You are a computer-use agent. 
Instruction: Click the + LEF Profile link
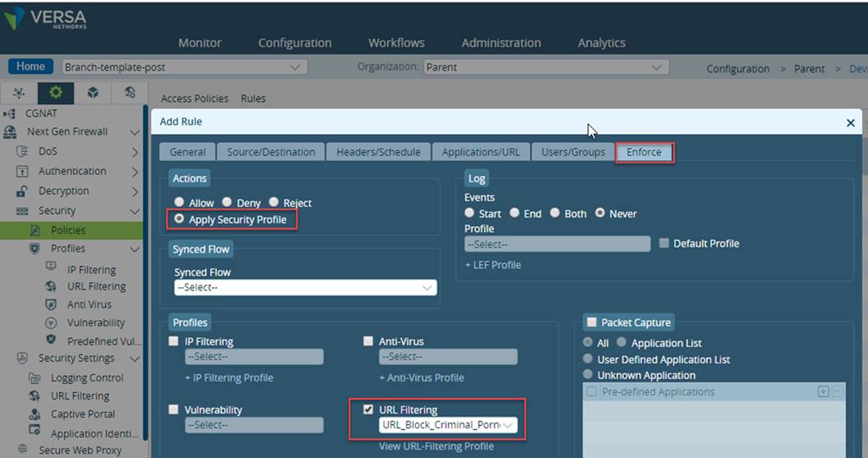click(x=492, y=265)
